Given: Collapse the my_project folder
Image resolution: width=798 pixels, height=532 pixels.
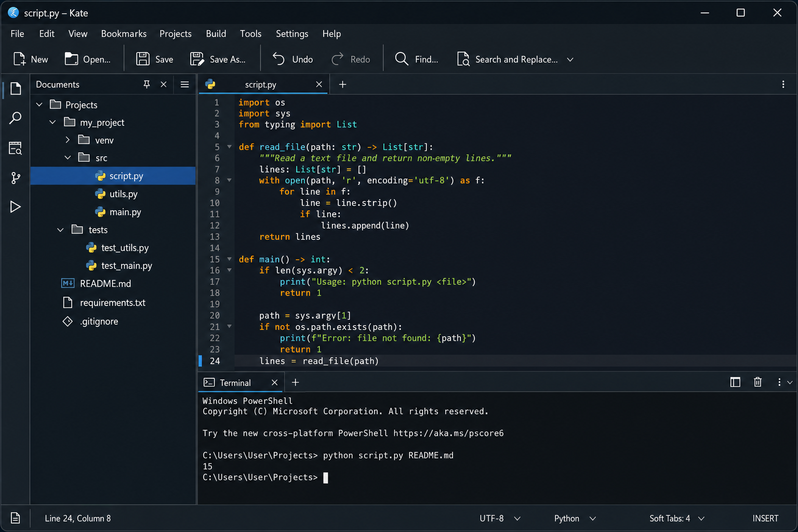Looking at the screenshot, I should [x=52, y=123].
